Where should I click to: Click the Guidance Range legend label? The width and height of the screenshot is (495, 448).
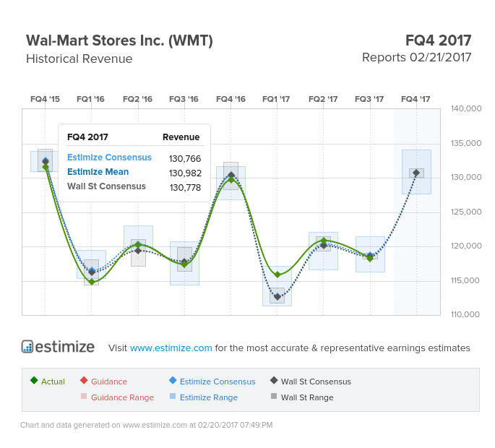click(123, 397)
